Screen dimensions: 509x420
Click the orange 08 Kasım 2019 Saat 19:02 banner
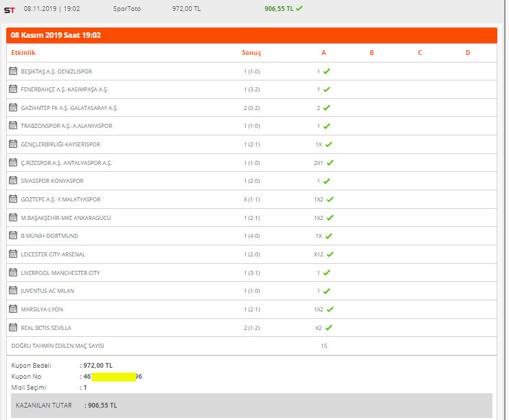pyautogui.click(x=251, y=35)
